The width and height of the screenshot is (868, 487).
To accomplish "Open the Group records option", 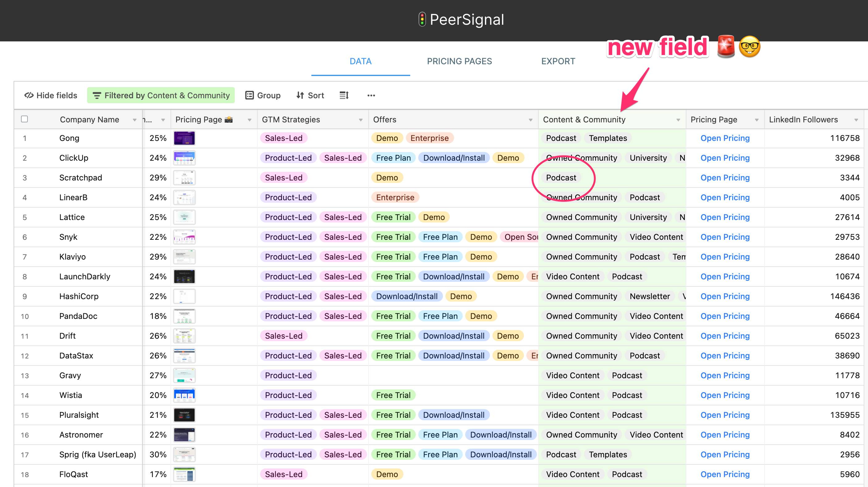I will [263, 95].
